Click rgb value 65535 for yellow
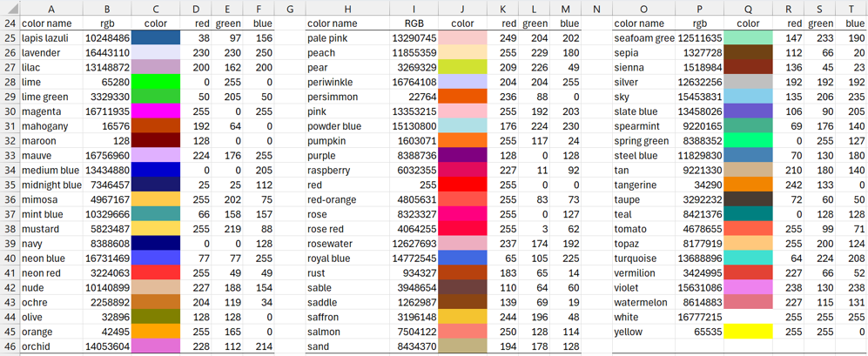The image size is (868, 356). pos(699,332)
